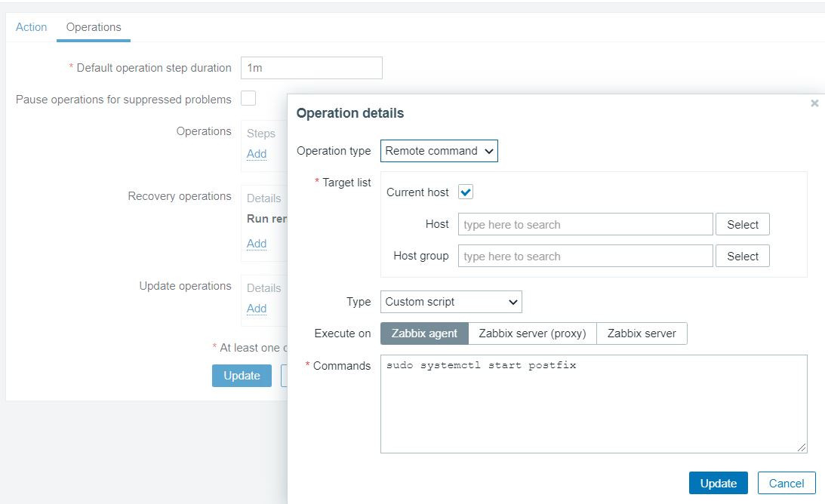This screenshot has width=825, height=504.
Task: Open the Operation type dropdown
Action: 439,151
